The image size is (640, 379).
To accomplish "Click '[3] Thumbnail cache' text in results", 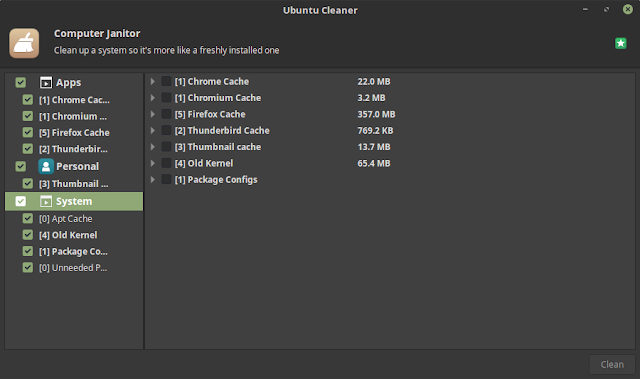I will [218, 147].
